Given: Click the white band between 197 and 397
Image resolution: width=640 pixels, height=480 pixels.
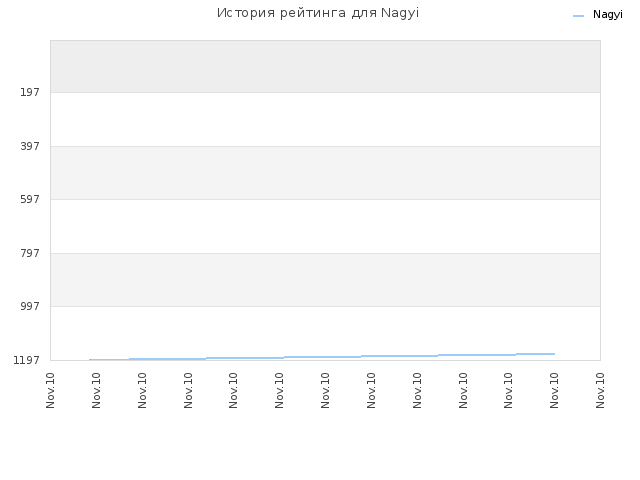Looking at the screenshot, I should click(325, 119).
